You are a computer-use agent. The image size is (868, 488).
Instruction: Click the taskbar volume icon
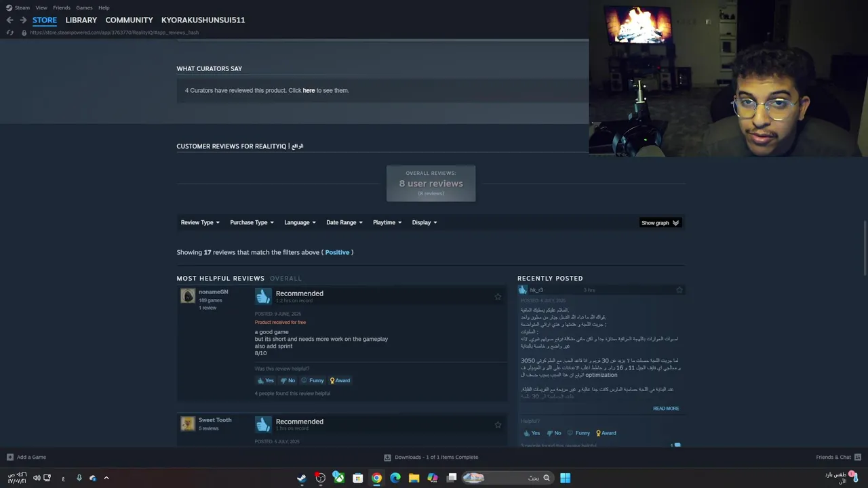37,478
